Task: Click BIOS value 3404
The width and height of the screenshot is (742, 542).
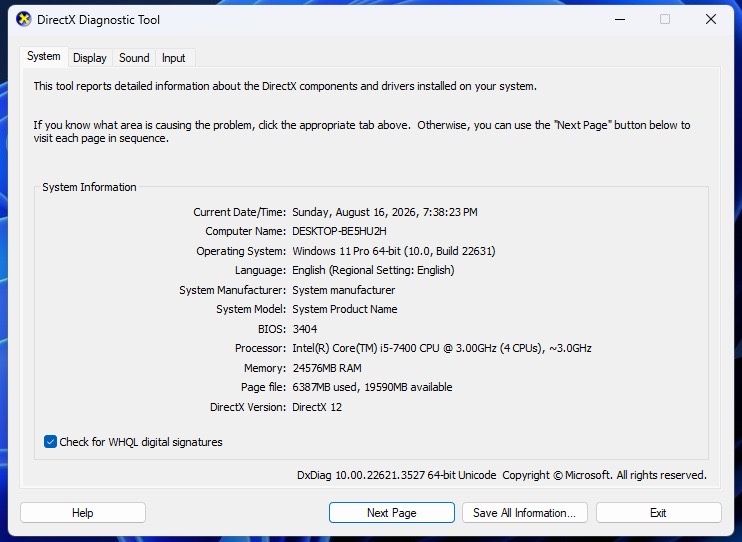Action: 305,329
